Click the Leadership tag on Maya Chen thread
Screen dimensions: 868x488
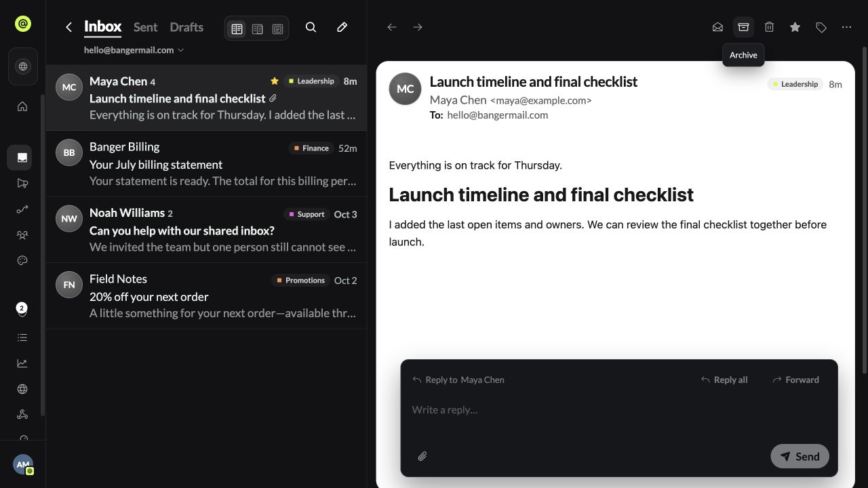(x=311, y=81)
